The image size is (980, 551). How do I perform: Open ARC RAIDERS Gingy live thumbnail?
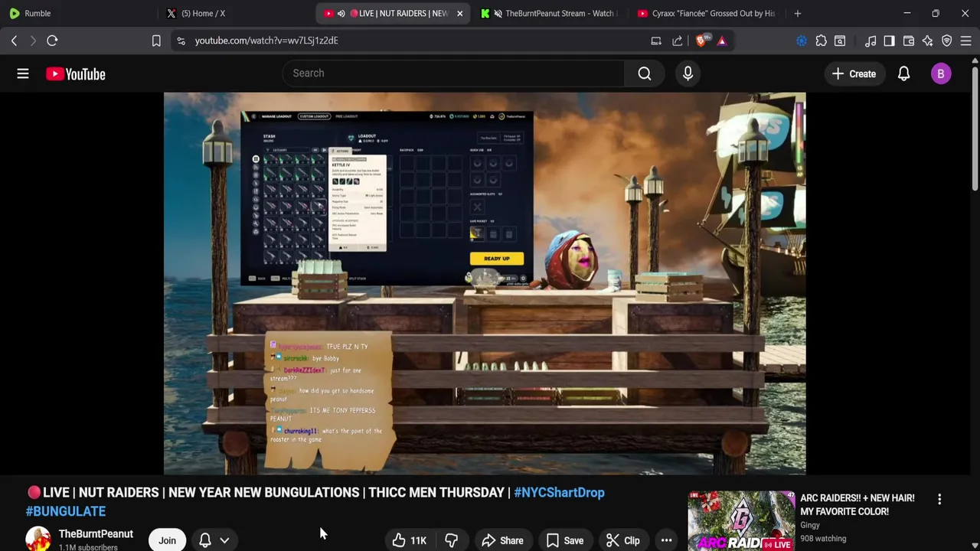click(x=741, y=521)
